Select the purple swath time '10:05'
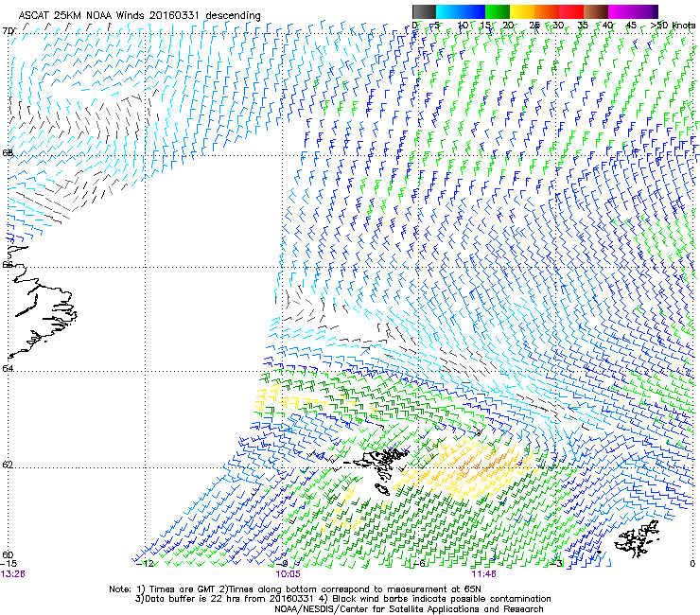The height and width of the screenshot is (615, 700). click(x=288, y=574)
